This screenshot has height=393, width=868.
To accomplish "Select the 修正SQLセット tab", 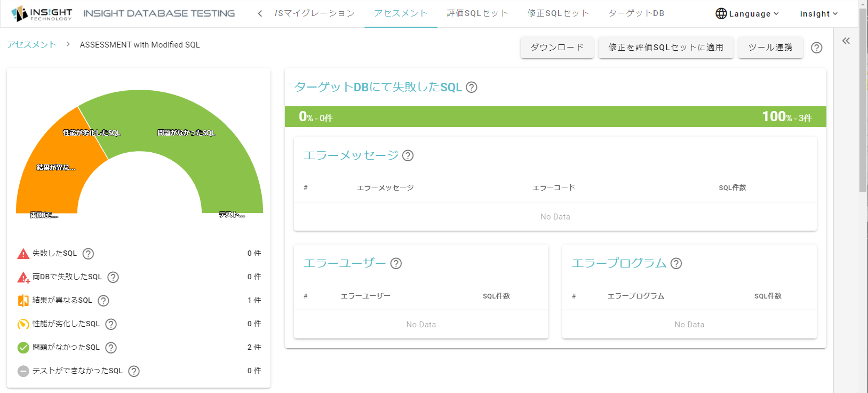I will [x=559, y=13].
